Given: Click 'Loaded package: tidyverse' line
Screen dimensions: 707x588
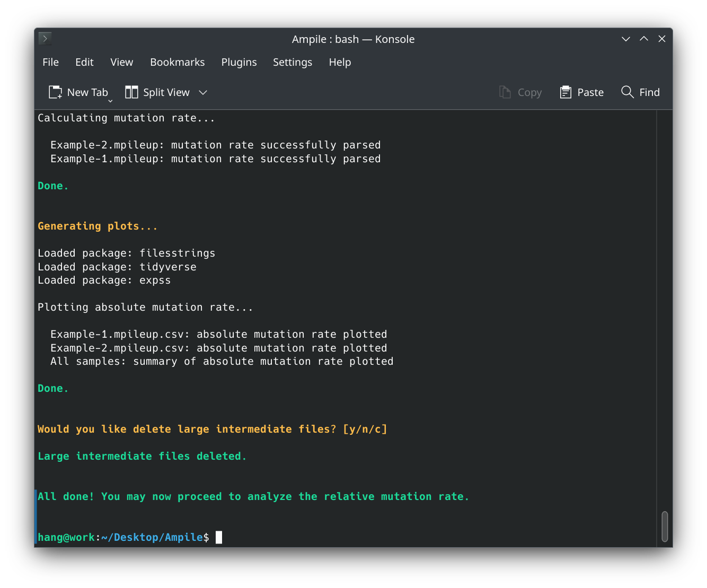Looking at the screenshot, I should pos(117,267).
